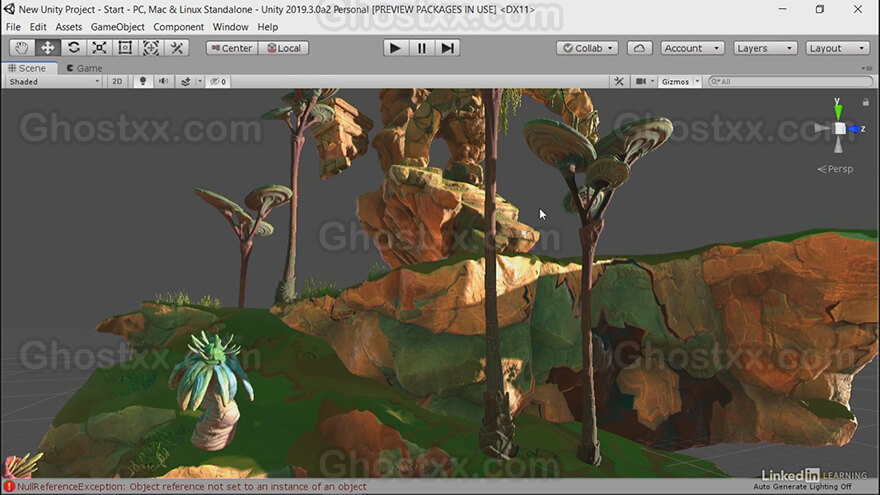Open the Shaded draw mode dropdown
Image resolution: width=880 pixels, height=495 pixels.
tap(54, 81)
